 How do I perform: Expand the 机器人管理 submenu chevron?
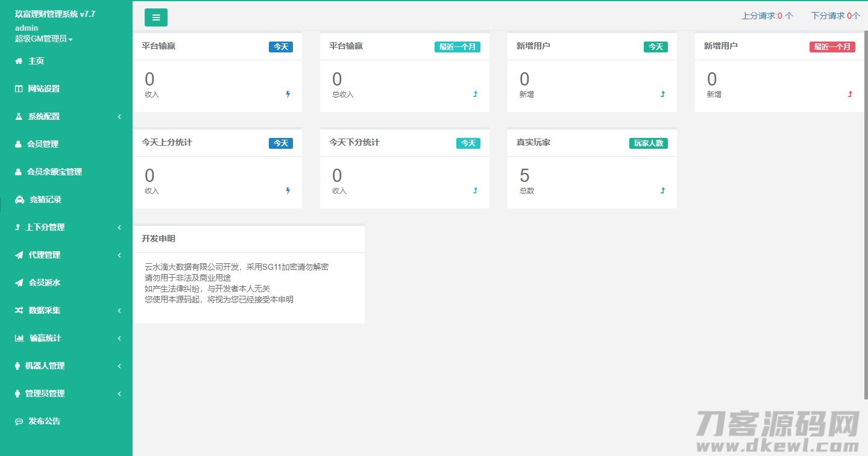[x=119, y=366]
